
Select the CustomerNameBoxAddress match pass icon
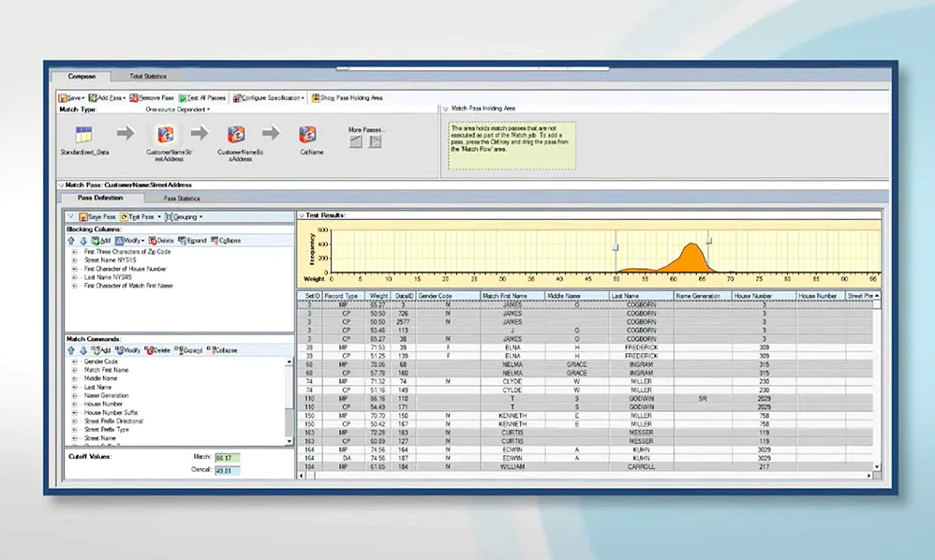(x=237, y=135)
